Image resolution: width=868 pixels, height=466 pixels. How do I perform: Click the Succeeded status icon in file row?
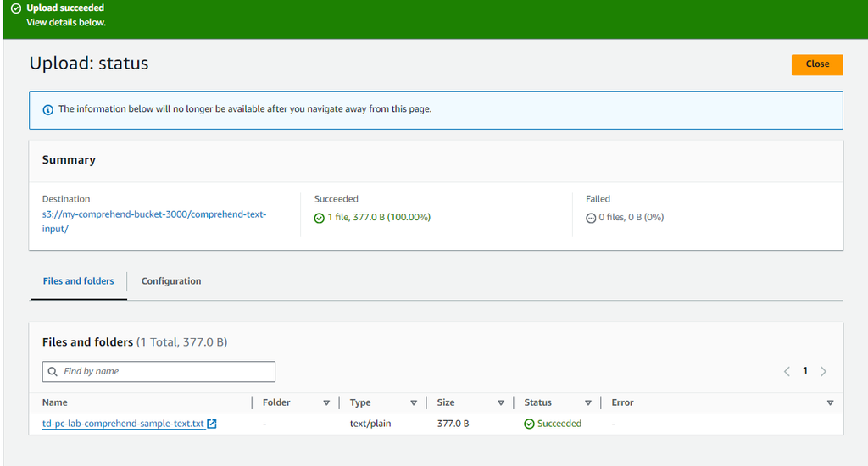pos(529,424)
